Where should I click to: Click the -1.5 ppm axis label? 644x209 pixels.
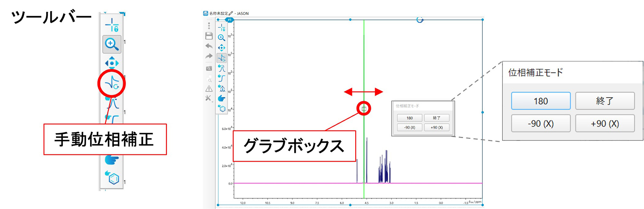466,203
